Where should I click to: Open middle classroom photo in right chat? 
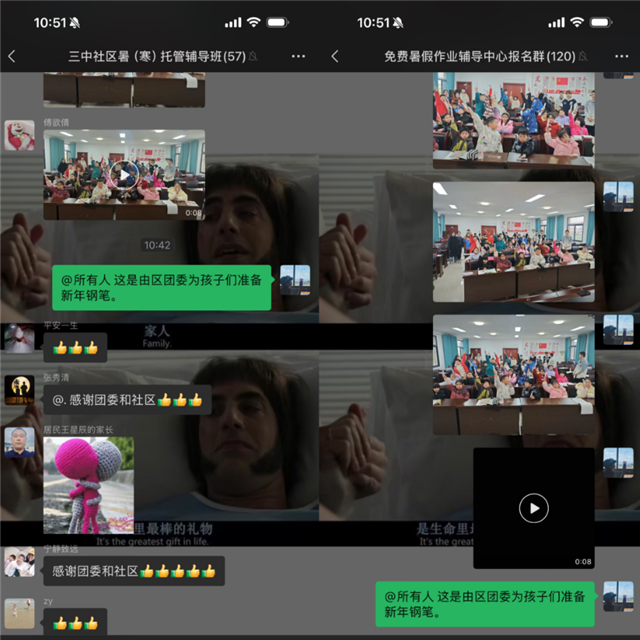(x=513, y=241)
